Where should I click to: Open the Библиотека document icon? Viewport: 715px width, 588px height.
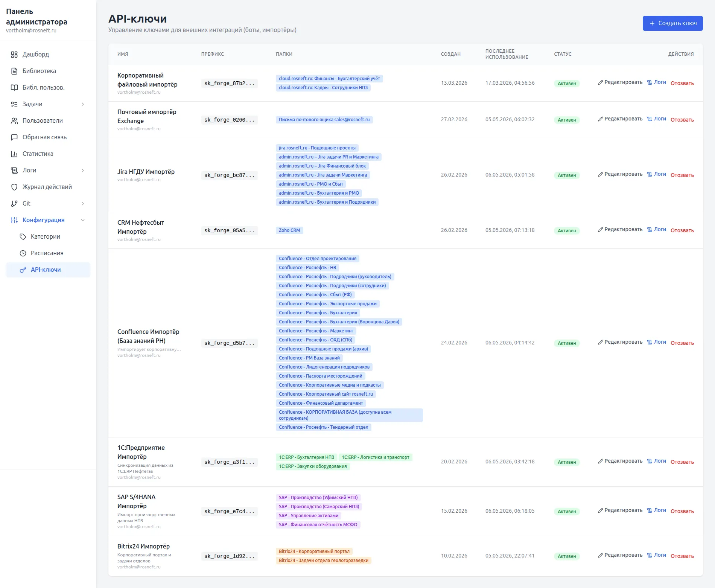(14, 71)
